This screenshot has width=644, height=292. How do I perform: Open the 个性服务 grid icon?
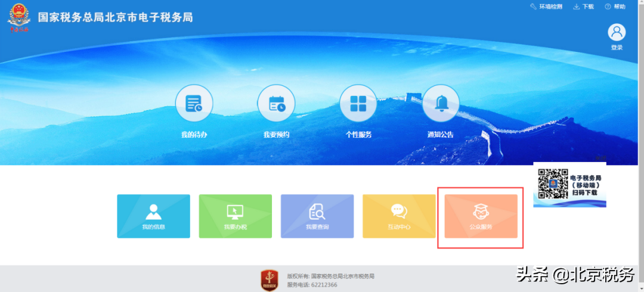(358, 103)
